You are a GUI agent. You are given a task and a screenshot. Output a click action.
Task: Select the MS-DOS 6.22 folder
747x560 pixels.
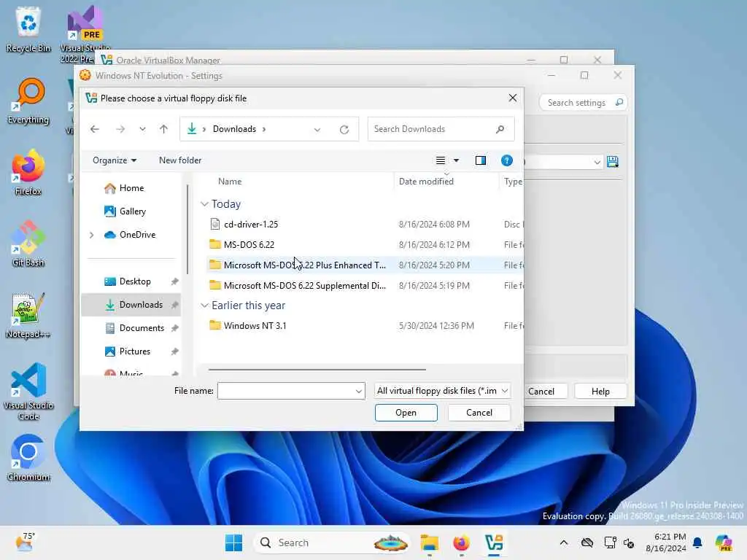point(249,245)
